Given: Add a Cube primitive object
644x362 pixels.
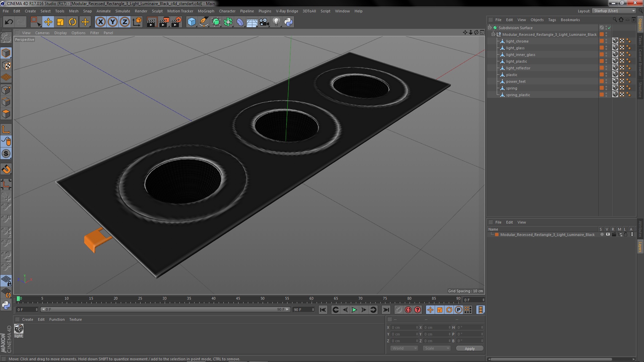Looking at the screenshot, I should click(x=192, y=22).
